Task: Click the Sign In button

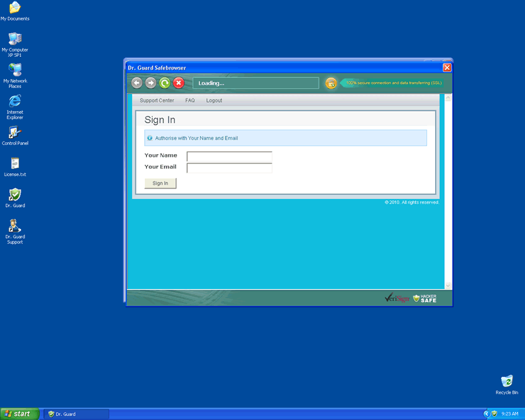Action: (x=160, y=183)
